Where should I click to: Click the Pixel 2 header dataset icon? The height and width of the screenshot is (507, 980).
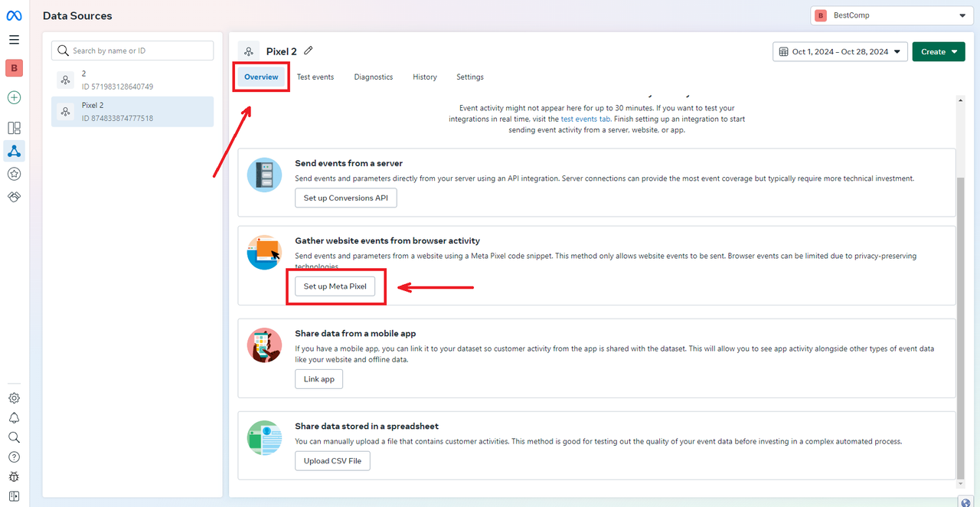[x=248, y=51]
